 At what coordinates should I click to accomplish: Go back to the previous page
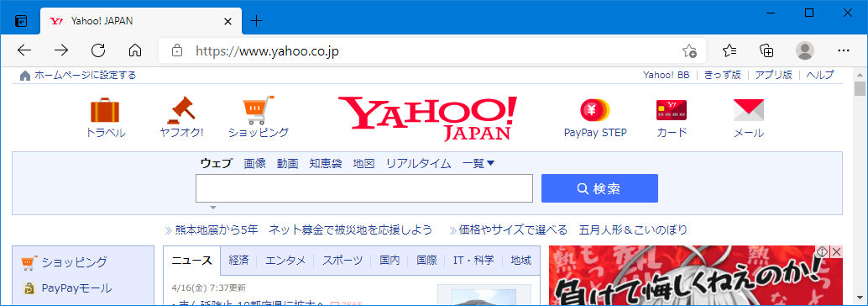pos(24,51)
